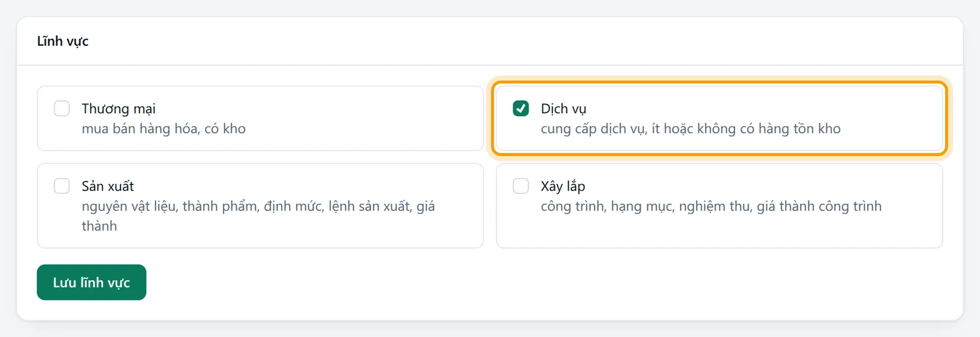
Task: Click the 'Lĩnh vực' section heading
Action: click(62, 42)
